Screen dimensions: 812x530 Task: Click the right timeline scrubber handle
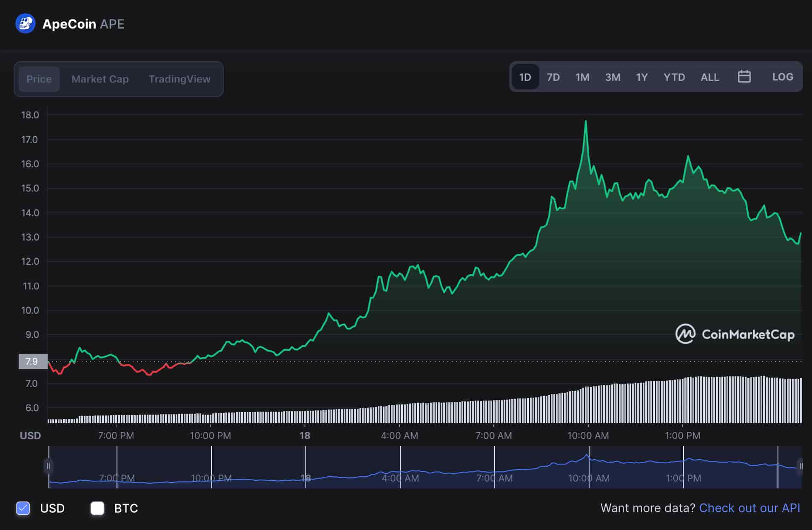click(x=801, y=467)
